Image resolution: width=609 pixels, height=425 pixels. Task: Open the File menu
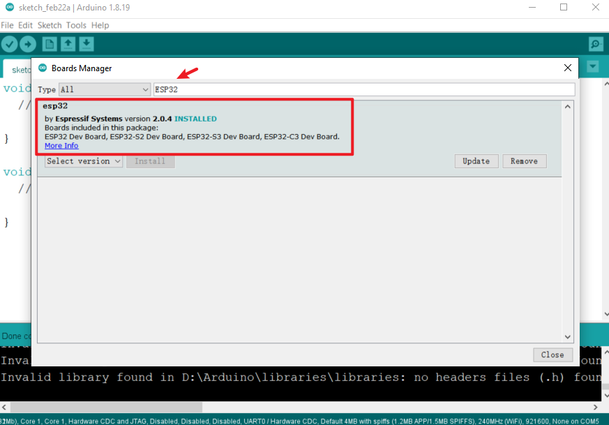click(x=8, y=24)
